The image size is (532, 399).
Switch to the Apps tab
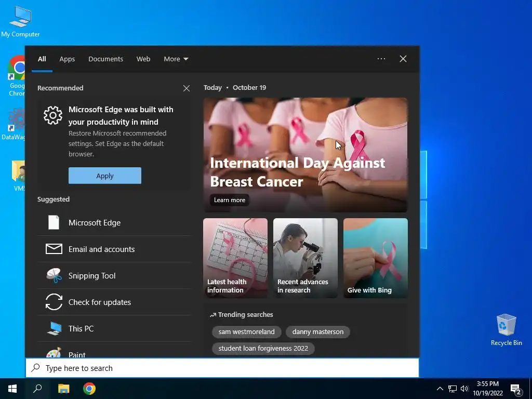[x=67, y=59]
